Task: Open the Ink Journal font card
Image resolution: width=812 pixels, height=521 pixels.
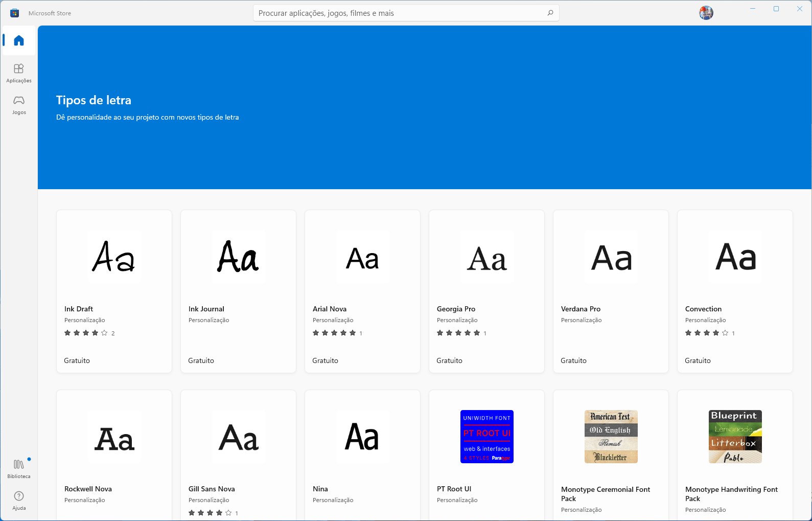Action: click(238, 291)
